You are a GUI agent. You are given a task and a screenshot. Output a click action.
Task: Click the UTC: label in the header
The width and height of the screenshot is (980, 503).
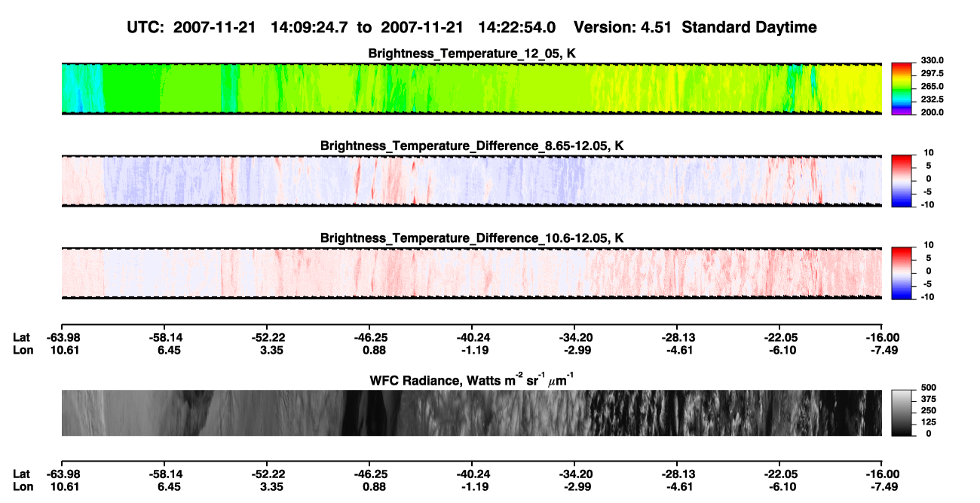pos(146,27)
